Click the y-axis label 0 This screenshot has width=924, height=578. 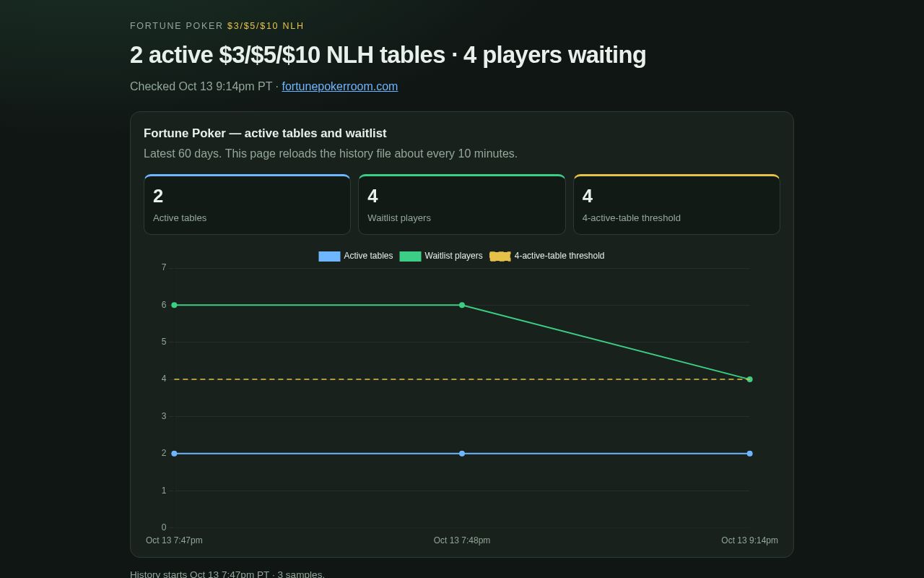click(x=164, y=527)
